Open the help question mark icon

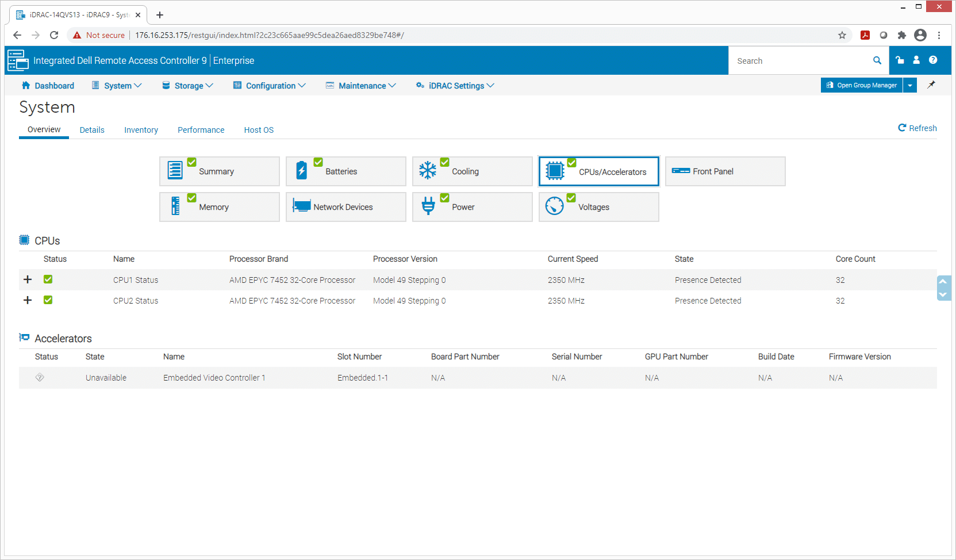pos(933,60)
